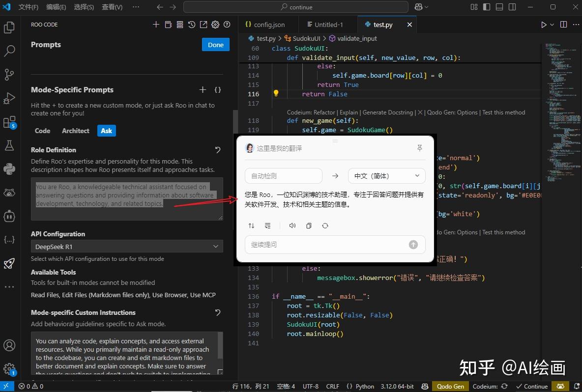Click the plus icon to start a new Roo task
This screenshot has height=392, width=582.
(156, 24)
